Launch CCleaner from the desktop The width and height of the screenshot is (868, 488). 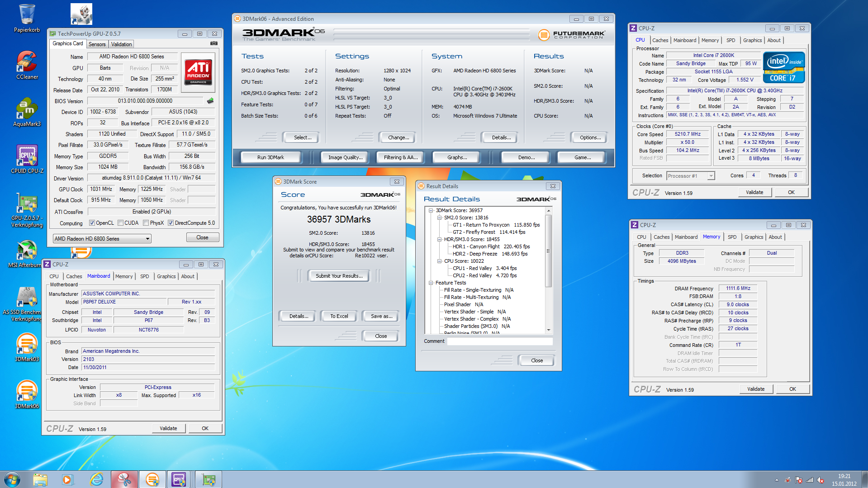point(27,65)
